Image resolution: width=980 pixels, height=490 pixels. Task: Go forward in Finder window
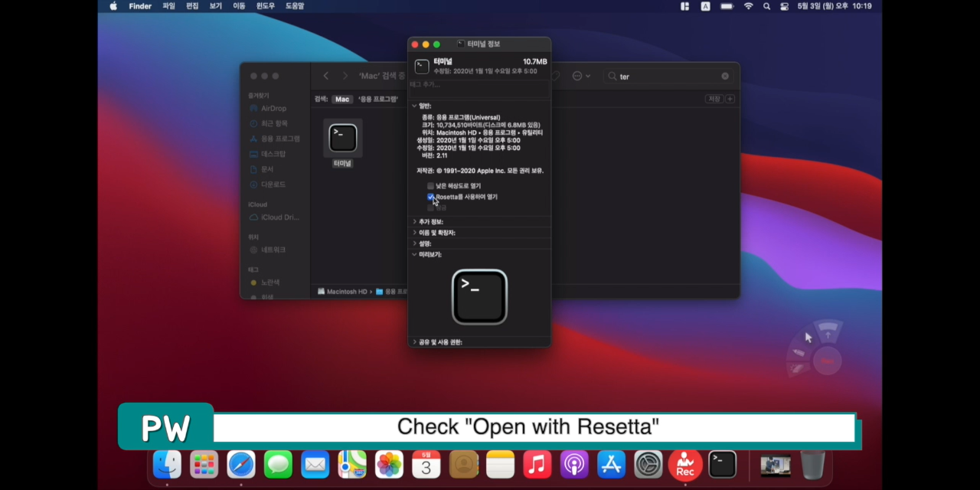(345, 76)
